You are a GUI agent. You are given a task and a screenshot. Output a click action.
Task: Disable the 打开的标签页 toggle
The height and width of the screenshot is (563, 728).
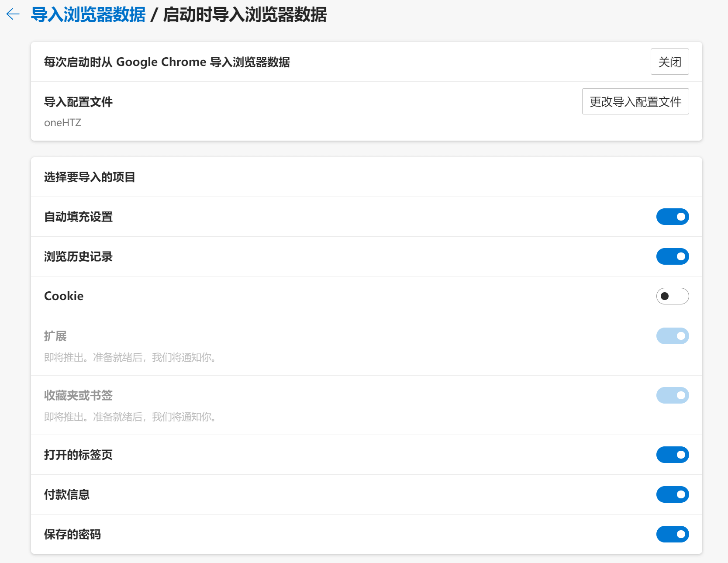pos(673,455)
